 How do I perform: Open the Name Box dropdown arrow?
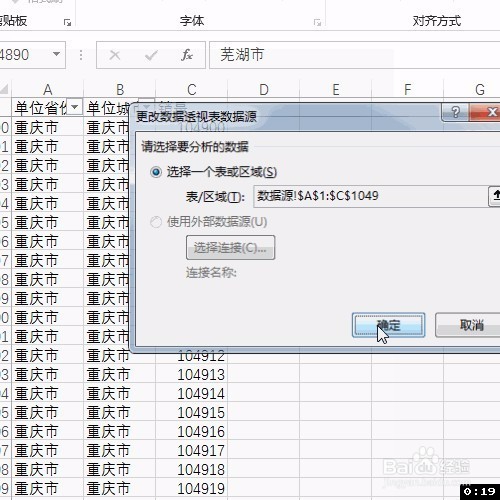pos(56,54)
